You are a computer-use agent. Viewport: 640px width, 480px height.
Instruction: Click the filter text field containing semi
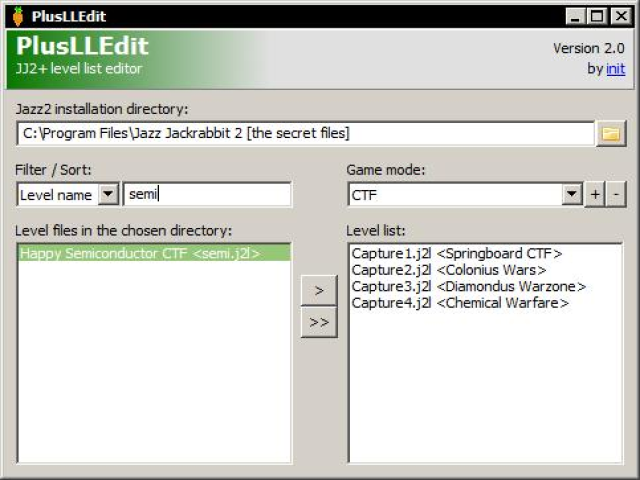[x=207, y=194]
